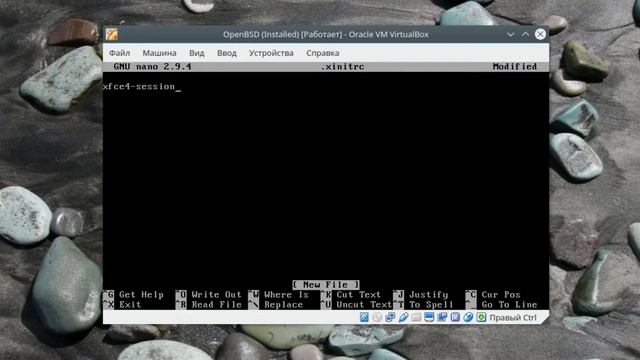Viewport: 640px width, 360px height.
Task: Click the 'Exit' shortcut label
Action: tap(130, 304)
